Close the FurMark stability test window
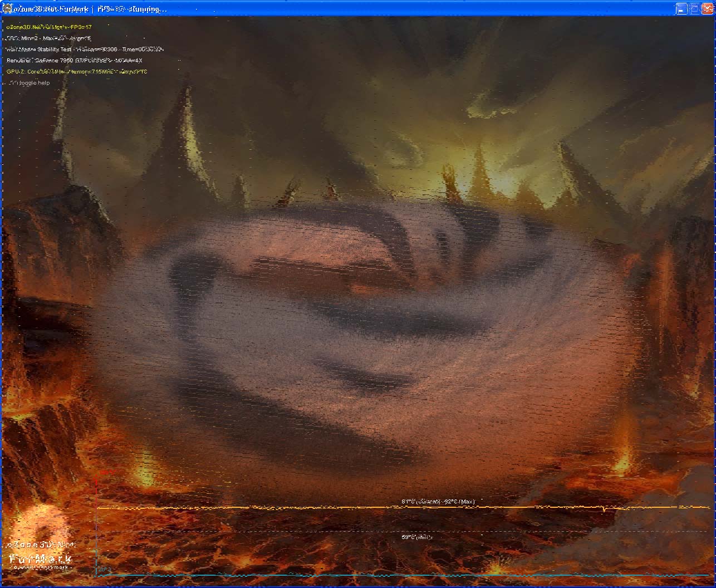Viewport: 716px width, 588px height. point(706,9)
